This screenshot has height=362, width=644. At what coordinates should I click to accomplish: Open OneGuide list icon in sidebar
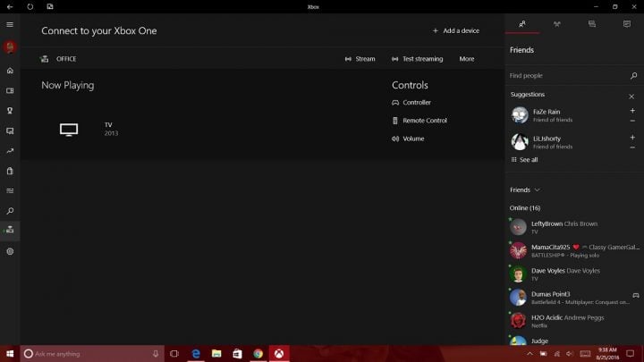10,191
